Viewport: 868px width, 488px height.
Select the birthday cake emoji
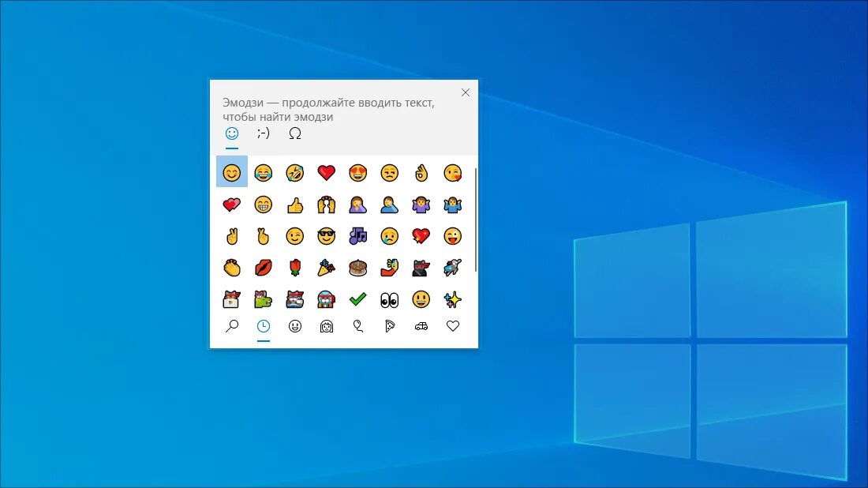[357, 267]
